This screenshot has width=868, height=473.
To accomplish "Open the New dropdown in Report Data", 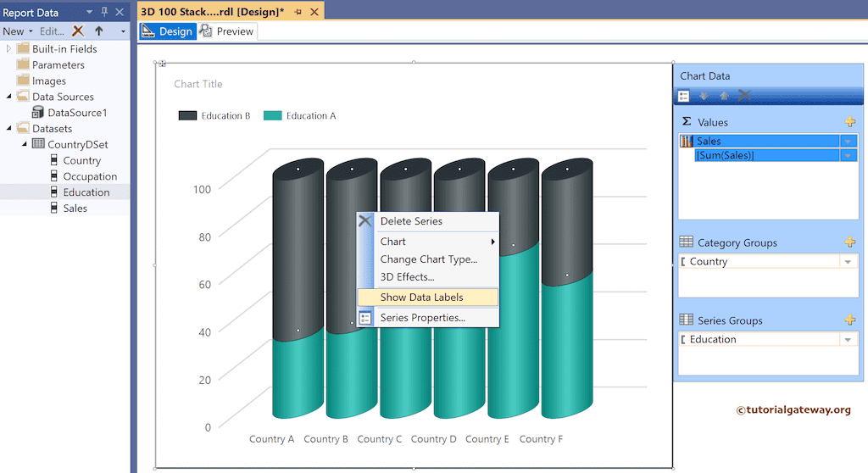I will pyautogui.click(x=17, y=31).
